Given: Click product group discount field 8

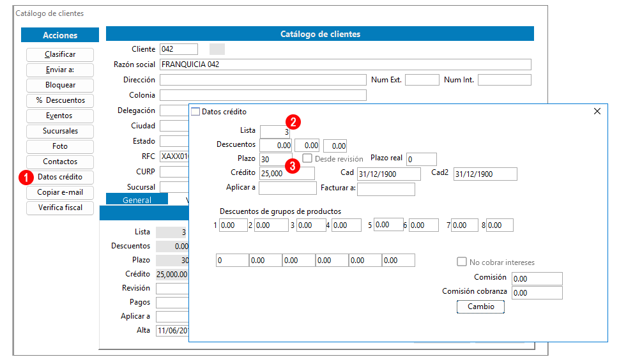Looking at the screenshot, I should 500,225.
